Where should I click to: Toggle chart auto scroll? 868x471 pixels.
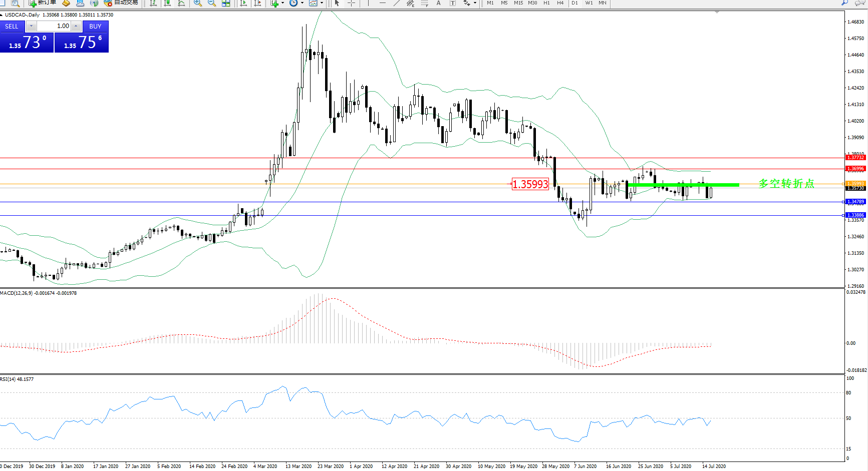(243, 3)
